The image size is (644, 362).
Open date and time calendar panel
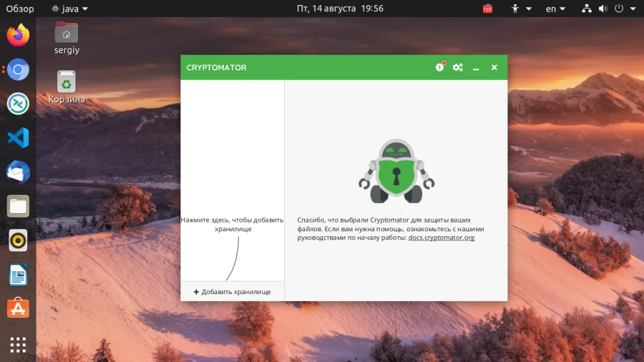pos(340,9)
